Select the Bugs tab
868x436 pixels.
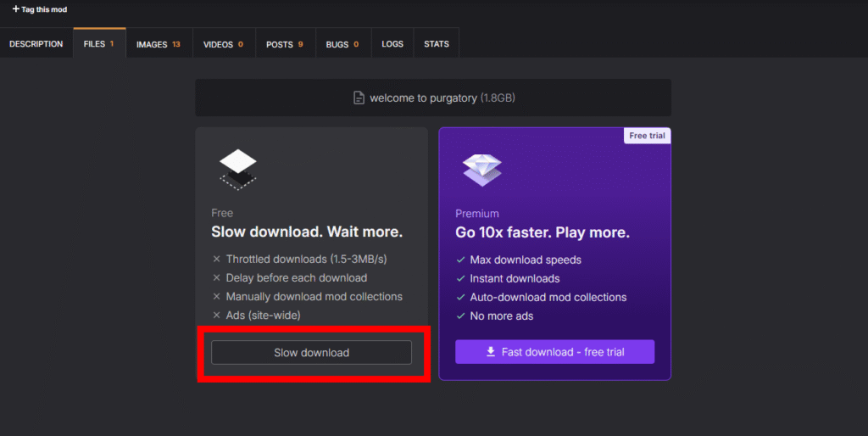coord(342,44)
